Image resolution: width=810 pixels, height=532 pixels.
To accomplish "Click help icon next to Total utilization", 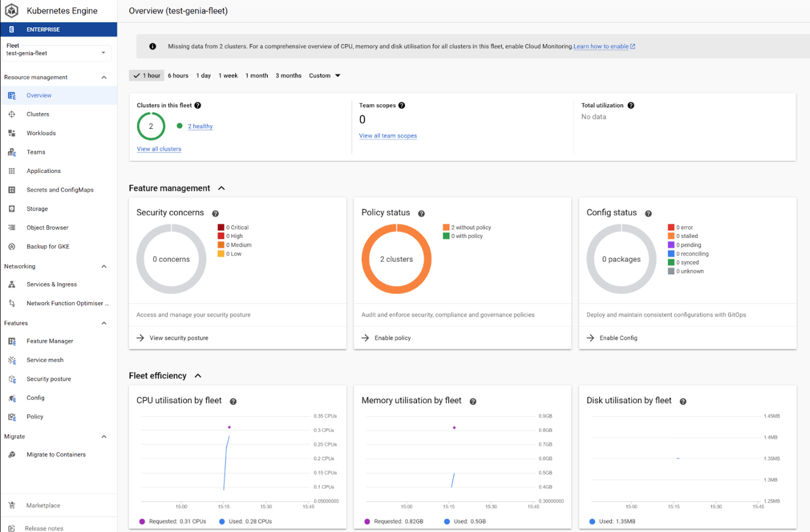I will tap(631, 106).
